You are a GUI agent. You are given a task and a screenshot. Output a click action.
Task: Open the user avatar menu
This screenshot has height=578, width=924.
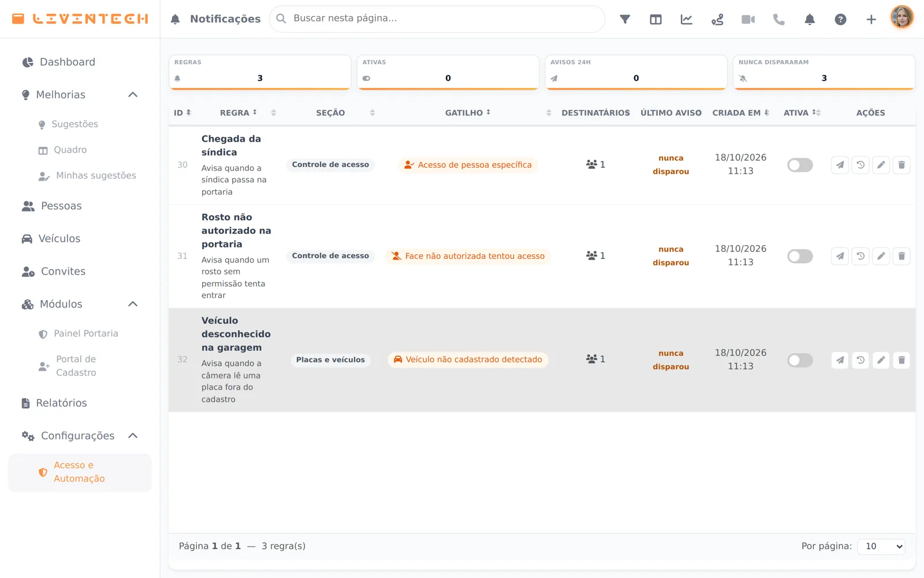[902, 17]
